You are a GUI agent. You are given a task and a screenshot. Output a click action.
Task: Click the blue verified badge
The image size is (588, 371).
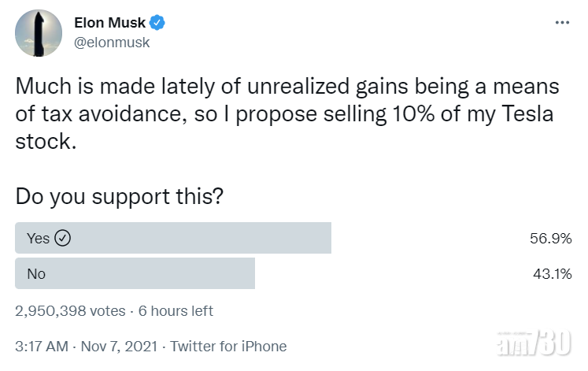click(157, 23)
